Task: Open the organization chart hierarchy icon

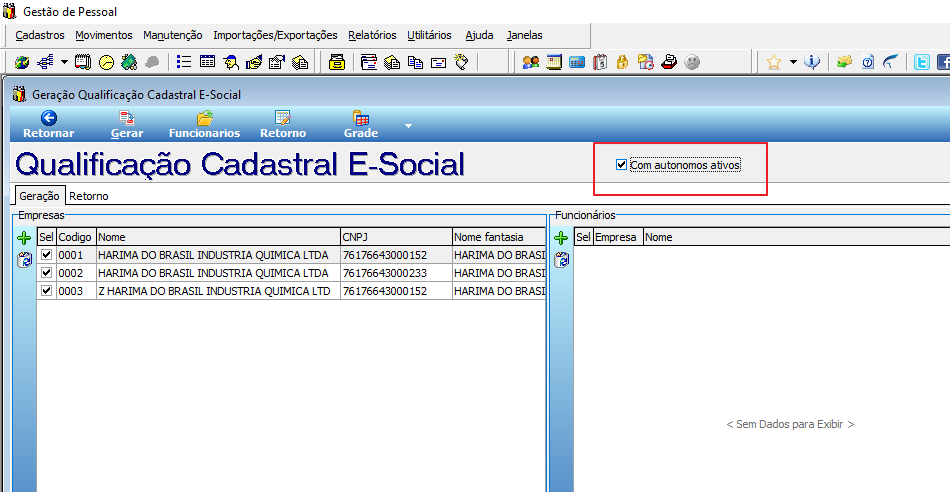Action: 45,62
